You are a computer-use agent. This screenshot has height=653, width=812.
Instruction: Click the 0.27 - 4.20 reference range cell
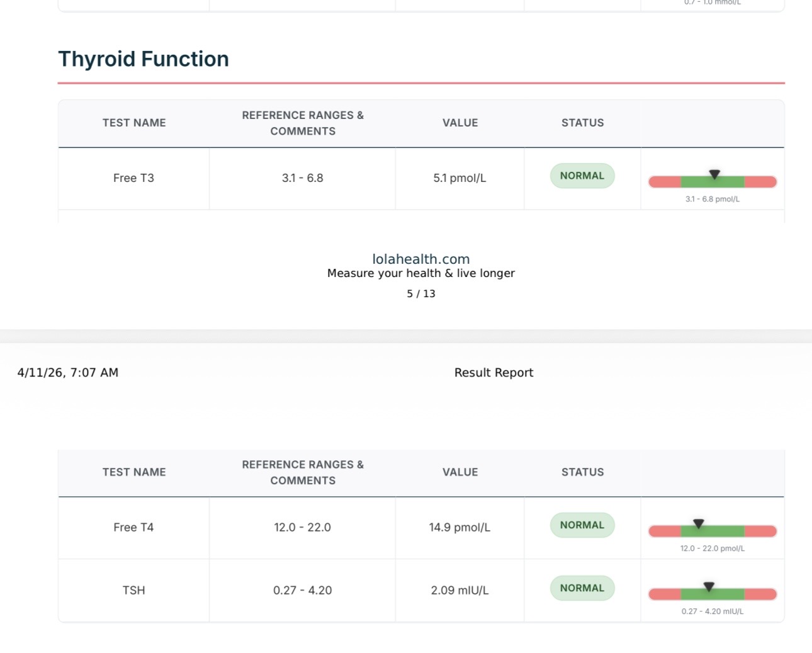tap(302, 591)
